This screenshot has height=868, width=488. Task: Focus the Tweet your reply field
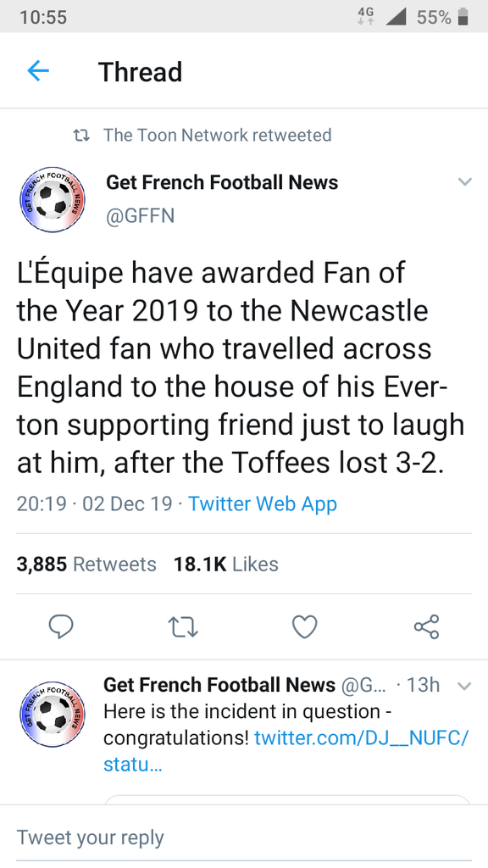(244, 837)
